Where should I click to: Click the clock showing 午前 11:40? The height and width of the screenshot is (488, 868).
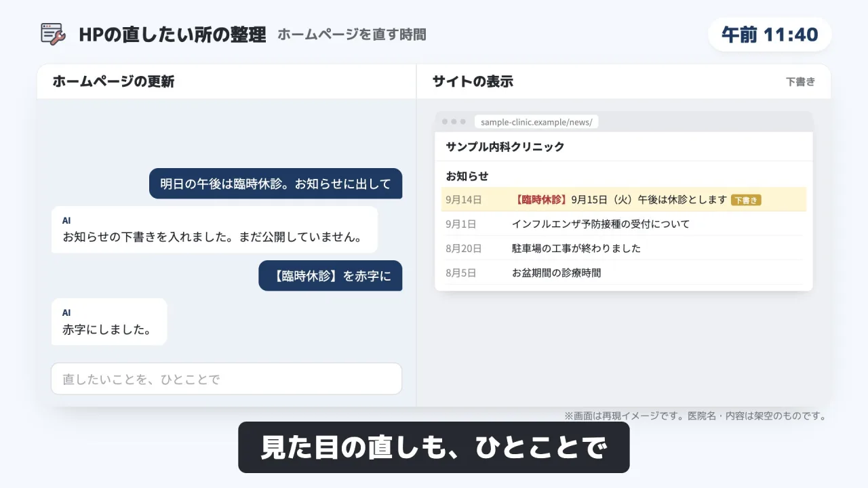click(770, 35)
